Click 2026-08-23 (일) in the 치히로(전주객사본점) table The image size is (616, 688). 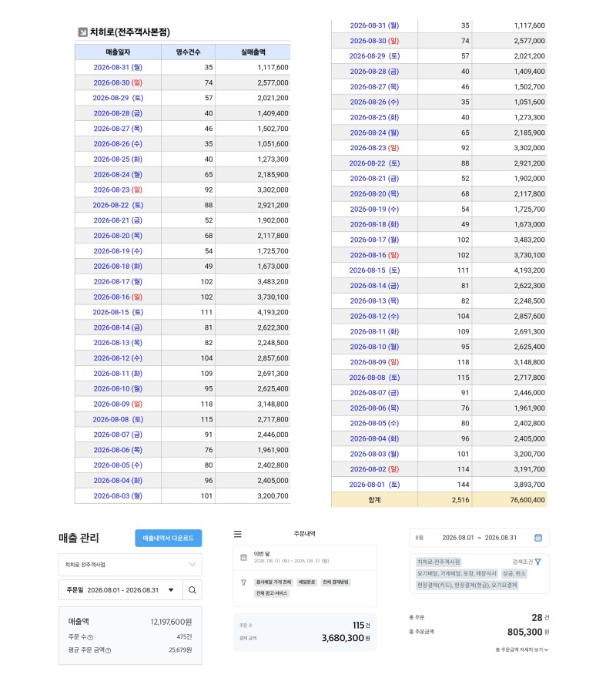click(x=118, y=190)
